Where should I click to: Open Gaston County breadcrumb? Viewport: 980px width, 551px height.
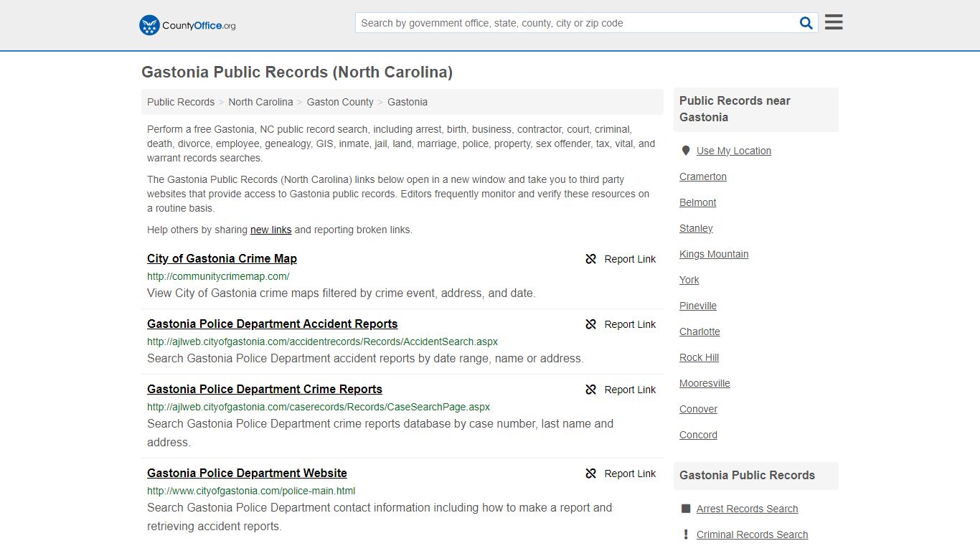(x=340, y=102)
